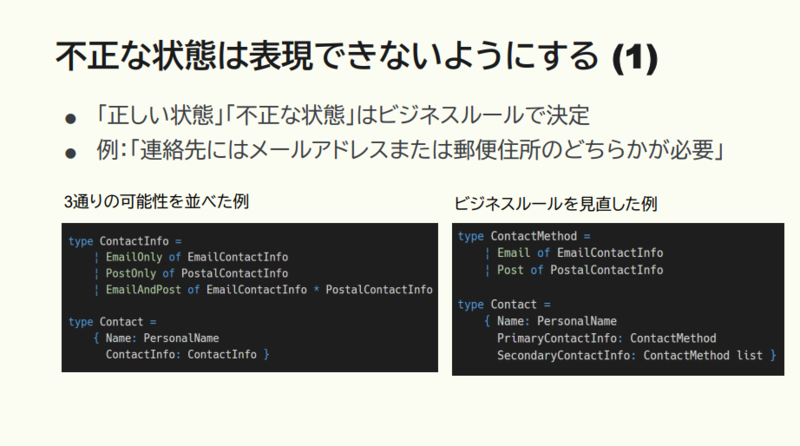Click PostalContactInfo after the asterisk
800x446 pixels.
pos(379,290)
